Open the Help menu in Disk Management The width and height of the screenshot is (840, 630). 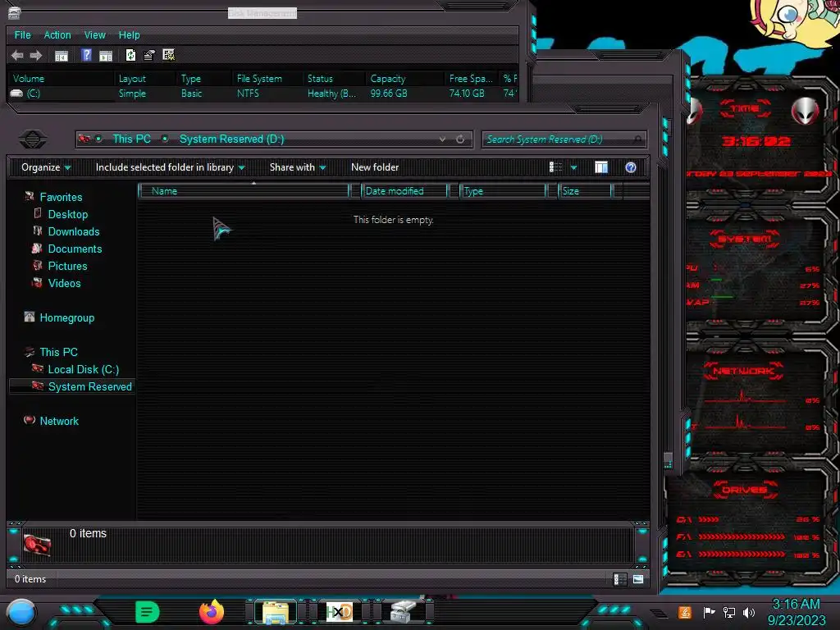coord(129,34)
